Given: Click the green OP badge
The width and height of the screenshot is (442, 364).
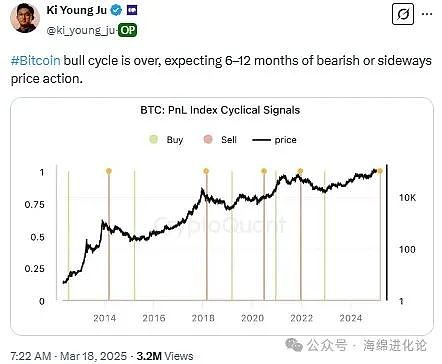Looking at the screenshot, I should tap(128, 31).
